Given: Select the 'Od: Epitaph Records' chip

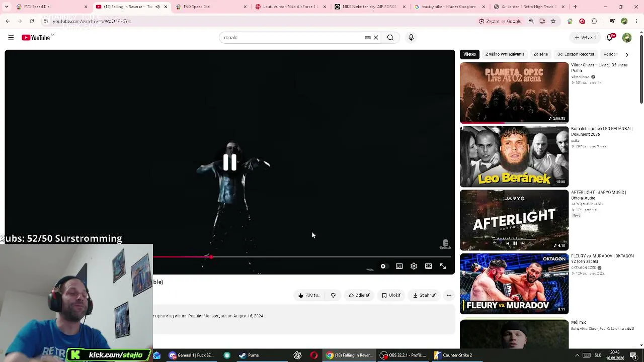Looking at the screenshot, I should pos(576,54).
